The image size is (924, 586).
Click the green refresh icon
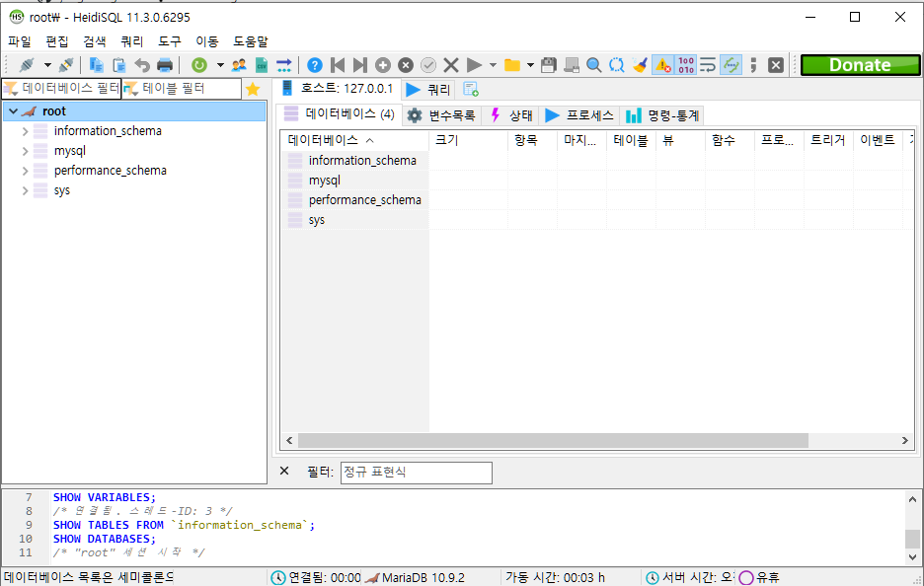199,65
